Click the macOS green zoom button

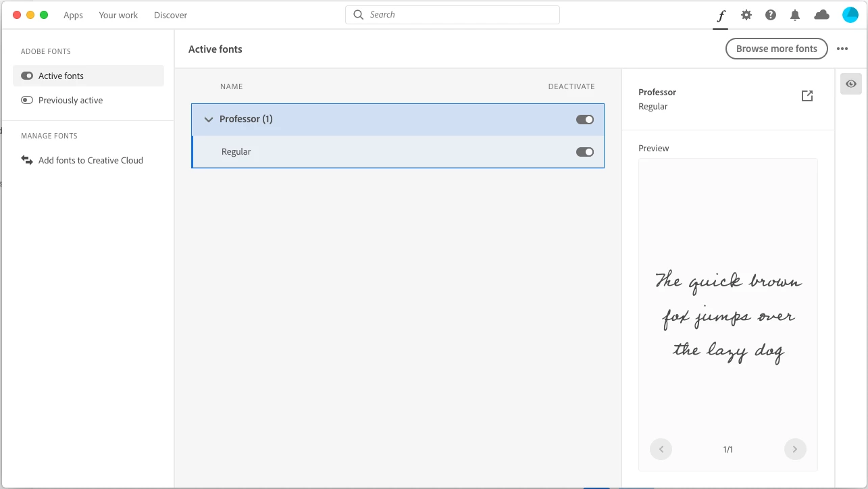(44, 15)
